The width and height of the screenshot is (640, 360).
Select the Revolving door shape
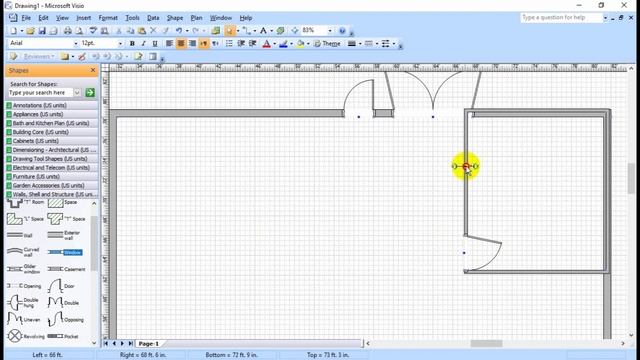coord(26,336)
